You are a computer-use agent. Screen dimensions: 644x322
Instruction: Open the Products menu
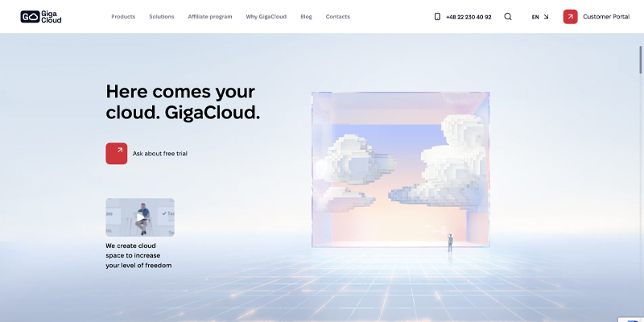click(123, 16)
